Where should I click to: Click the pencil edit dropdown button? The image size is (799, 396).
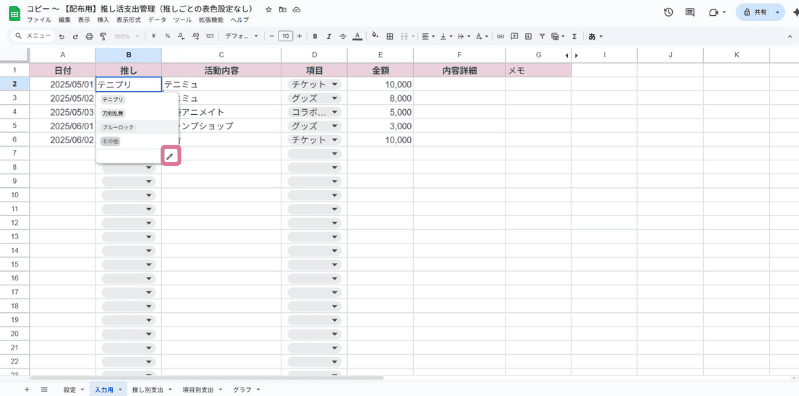[x=170, y=156]
